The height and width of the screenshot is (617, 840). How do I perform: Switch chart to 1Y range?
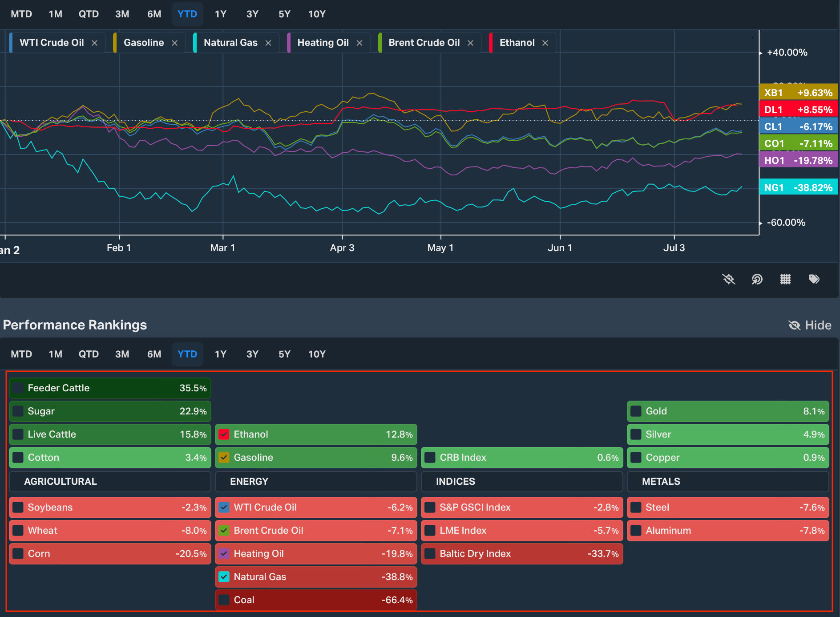[x=221, y=14]
